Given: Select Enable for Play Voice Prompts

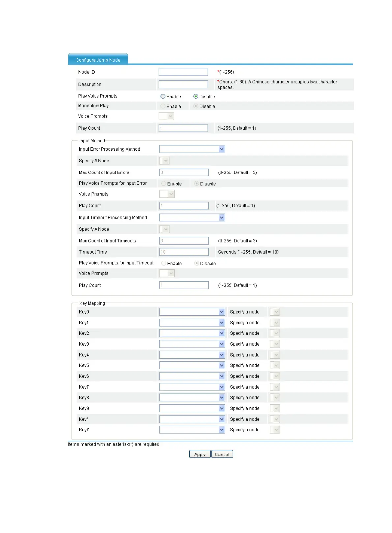Looking at the screenshot, I should pyautogui.click(x=163, y=96).
